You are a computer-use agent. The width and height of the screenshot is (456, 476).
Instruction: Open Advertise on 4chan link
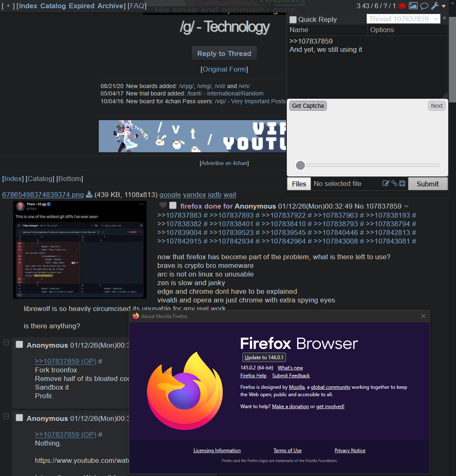click(224, 163)
